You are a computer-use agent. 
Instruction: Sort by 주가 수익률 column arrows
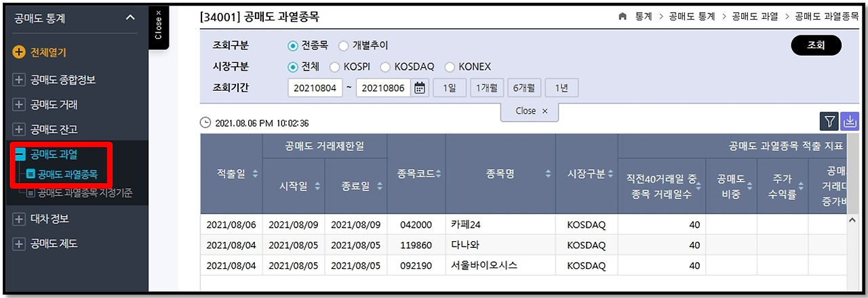[801, 186]
